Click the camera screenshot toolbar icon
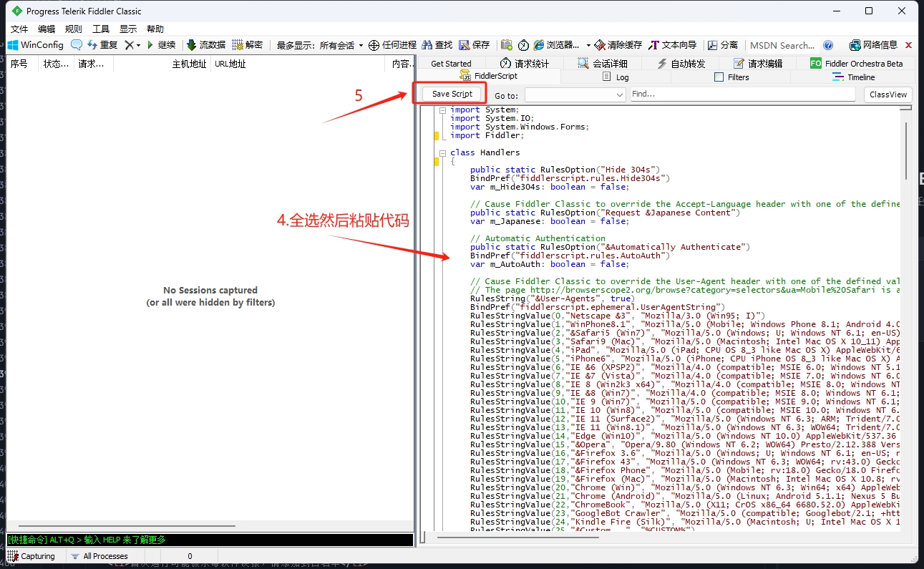924x569 pixels. (x=507, y=44)
